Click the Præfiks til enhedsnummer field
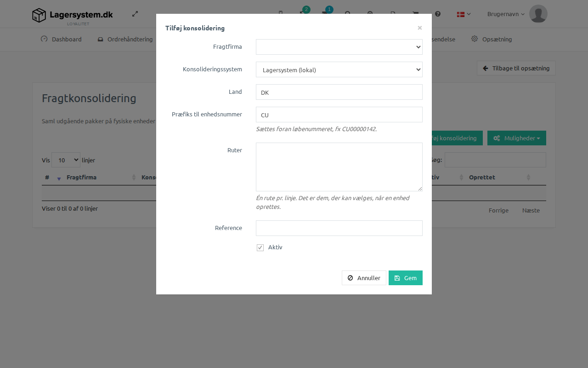Viewport: 588px width, 368px height. [x=339, y=115]
